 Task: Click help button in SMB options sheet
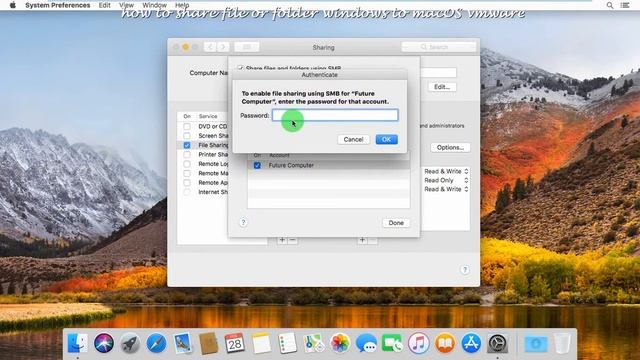[243, 222]
